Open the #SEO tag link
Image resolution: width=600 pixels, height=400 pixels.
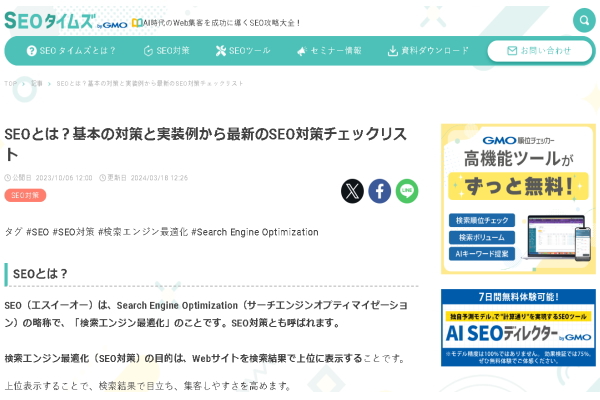pos(37,232)
